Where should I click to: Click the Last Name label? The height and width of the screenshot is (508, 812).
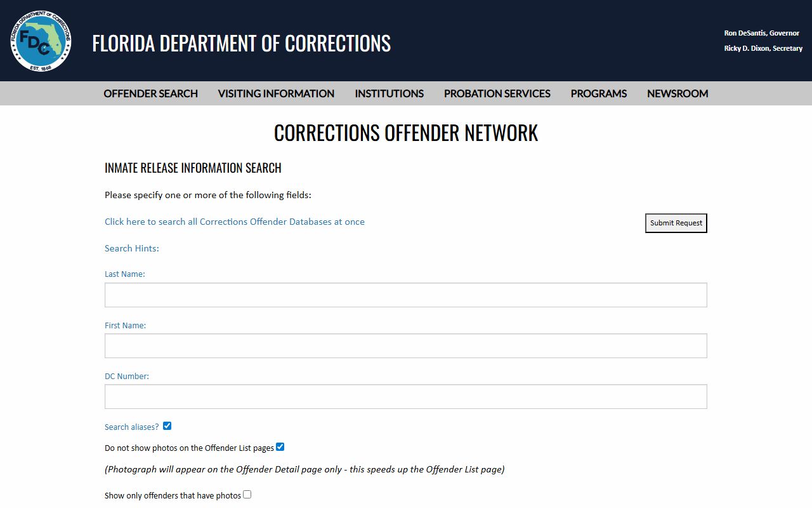[125, 274]
